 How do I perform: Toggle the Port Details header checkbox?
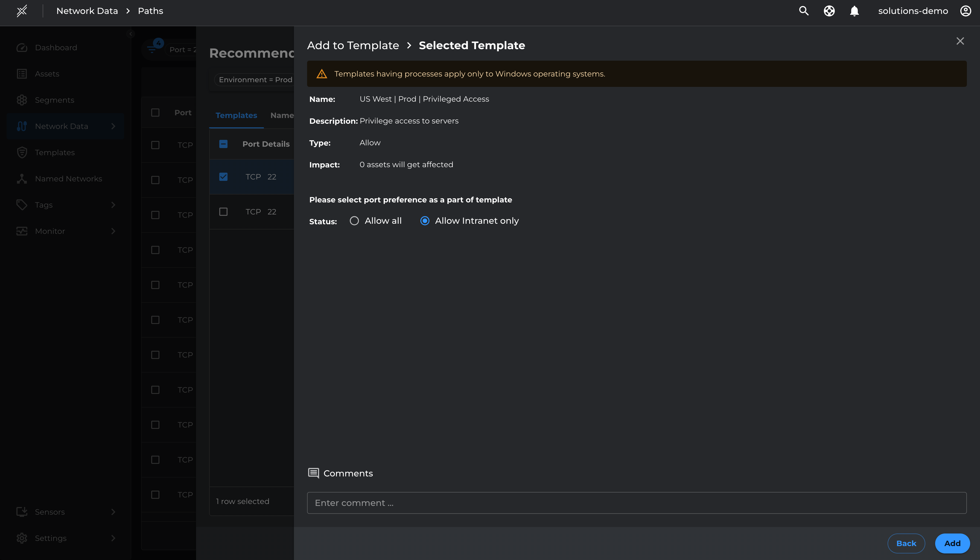[223, 144]
